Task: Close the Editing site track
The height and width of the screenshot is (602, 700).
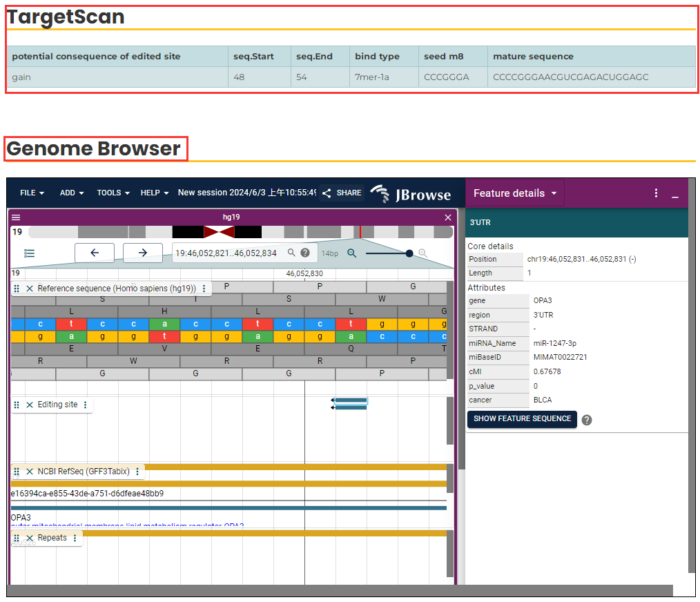Action: point(30,405)
